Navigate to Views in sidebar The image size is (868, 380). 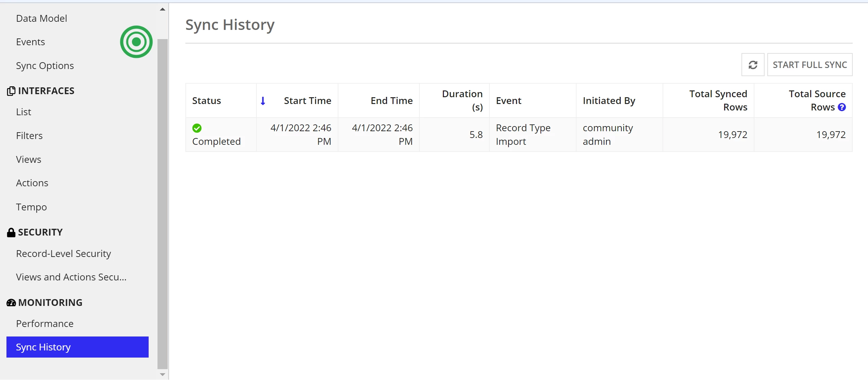[x=29, y=159]
